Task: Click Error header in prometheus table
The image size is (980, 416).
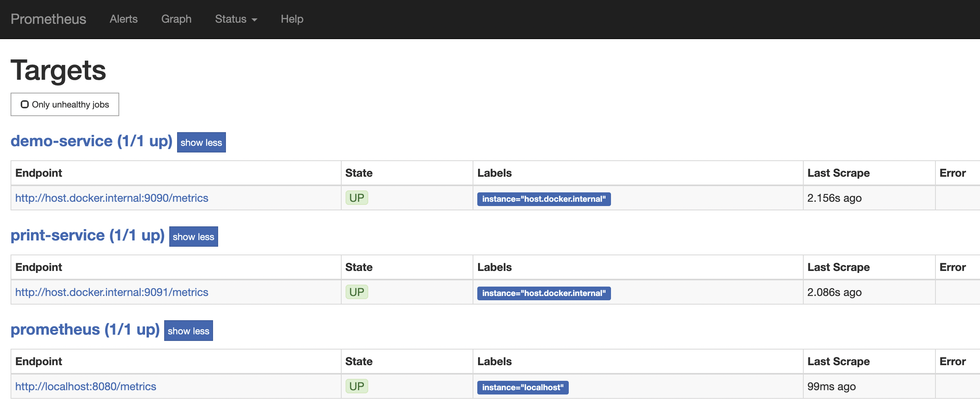Action: click(x=953, y=361)
